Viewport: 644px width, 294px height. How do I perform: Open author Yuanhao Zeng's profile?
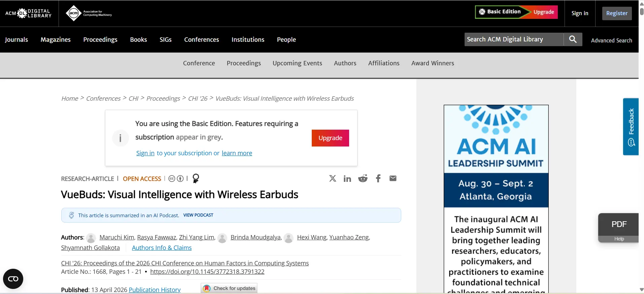click(349, 237)
